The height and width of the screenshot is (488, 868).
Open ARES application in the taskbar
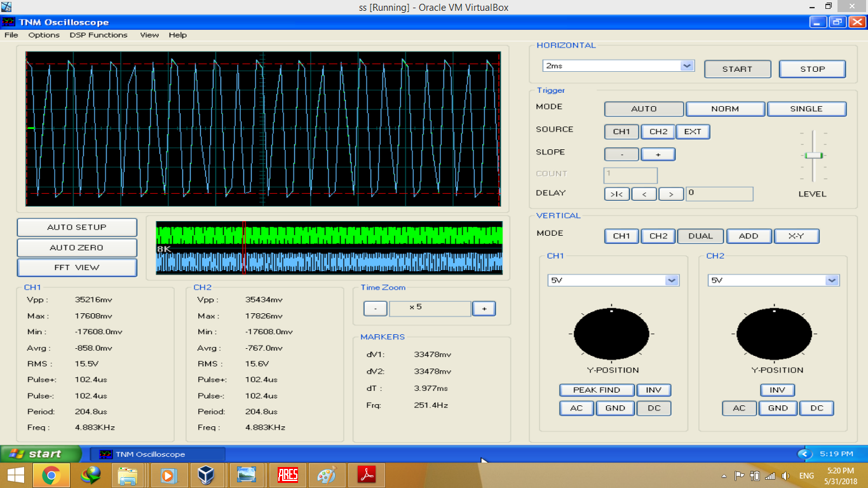288,475
